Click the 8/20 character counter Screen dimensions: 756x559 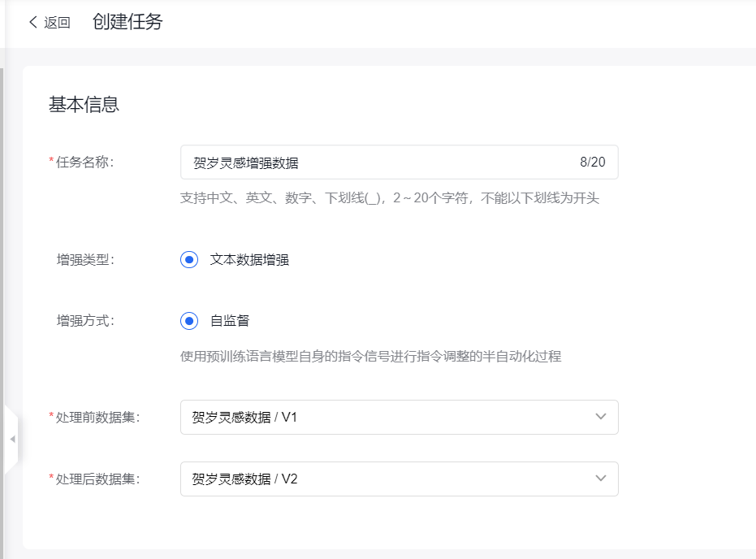point(592,162)
